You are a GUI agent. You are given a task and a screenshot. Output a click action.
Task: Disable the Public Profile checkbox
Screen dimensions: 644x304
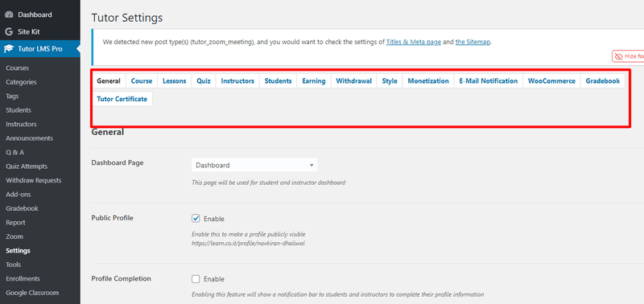[x=196, y=218]
